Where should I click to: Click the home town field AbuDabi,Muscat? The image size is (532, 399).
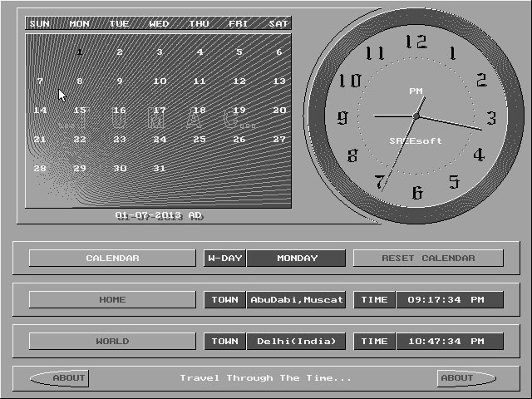[x=296, y=299]
